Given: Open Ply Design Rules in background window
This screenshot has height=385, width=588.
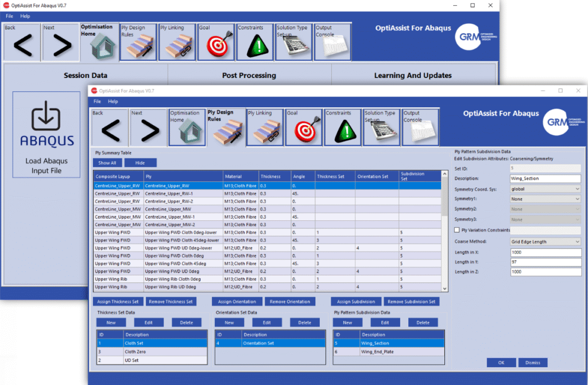Looking at the screenshot, I should point(138,42).
